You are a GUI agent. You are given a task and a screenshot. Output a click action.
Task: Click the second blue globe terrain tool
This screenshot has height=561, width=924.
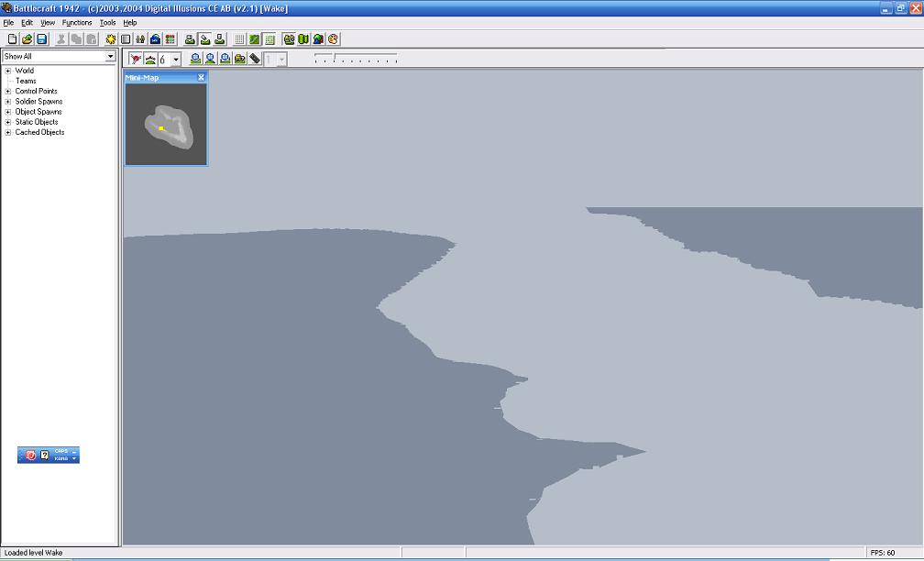tap(211, 59)
